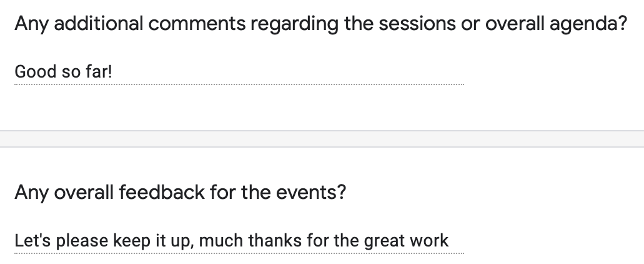This screenshot has width=644, height=264.
Task: Select the additional comments question title
Action: click(321, 24)
